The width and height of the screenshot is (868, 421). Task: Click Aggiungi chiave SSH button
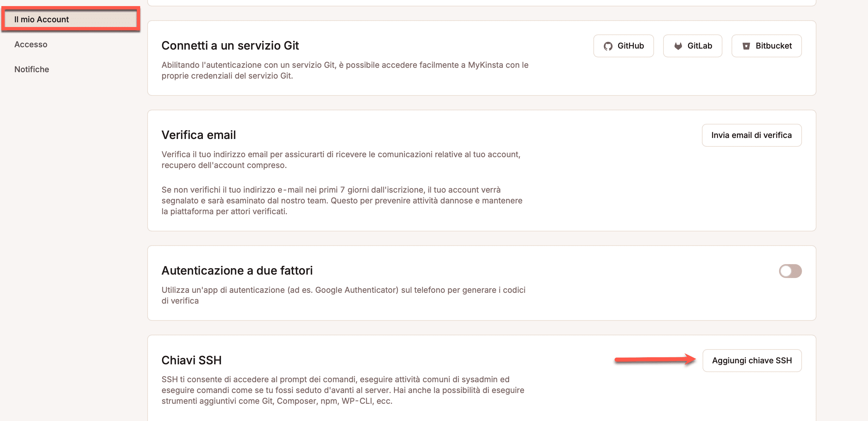click(x=752, y=361)
